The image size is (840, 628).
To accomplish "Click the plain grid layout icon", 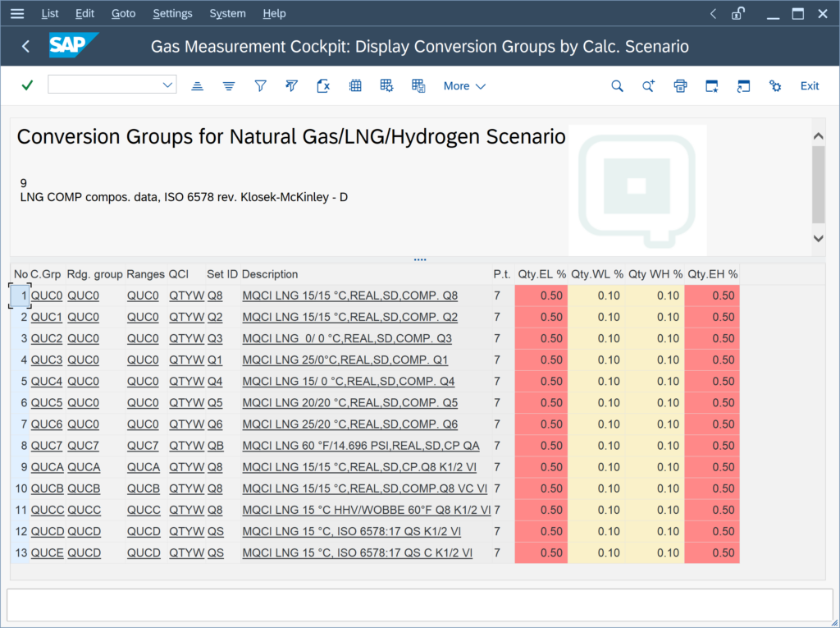I will click(x=355, y=86).
